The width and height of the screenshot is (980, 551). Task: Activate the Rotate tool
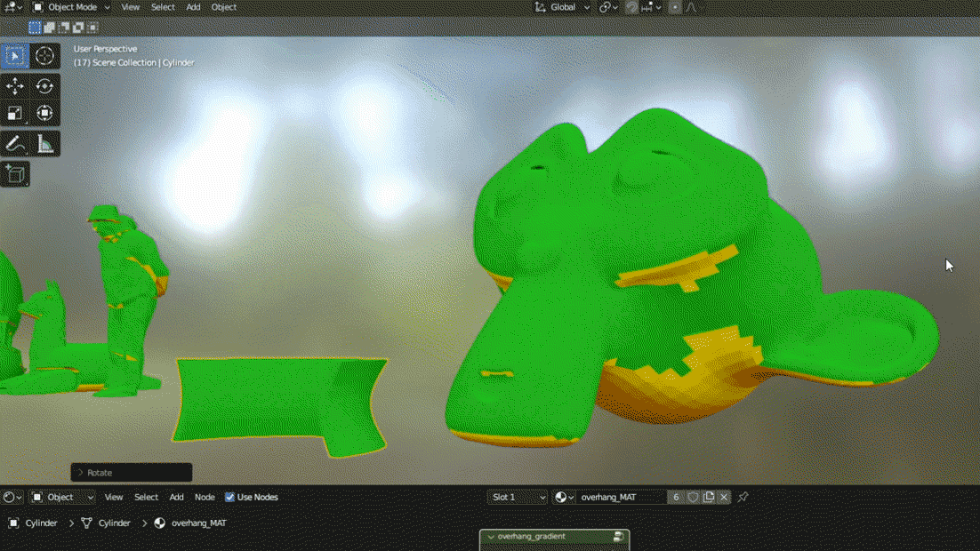click(44, 86)
